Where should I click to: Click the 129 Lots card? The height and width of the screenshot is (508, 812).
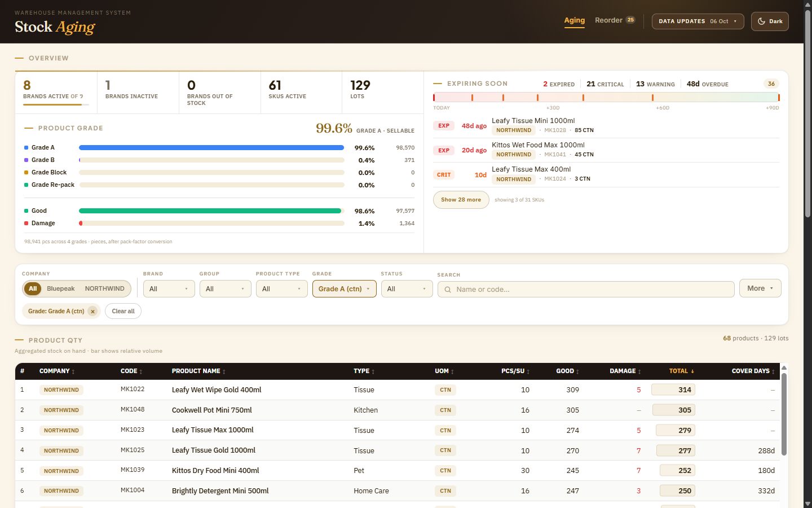coord(382,92)
